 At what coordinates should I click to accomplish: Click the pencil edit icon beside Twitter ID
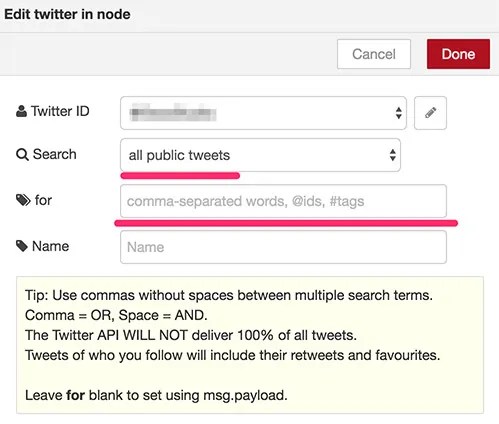pyautogui.click(x=430, y=113)
